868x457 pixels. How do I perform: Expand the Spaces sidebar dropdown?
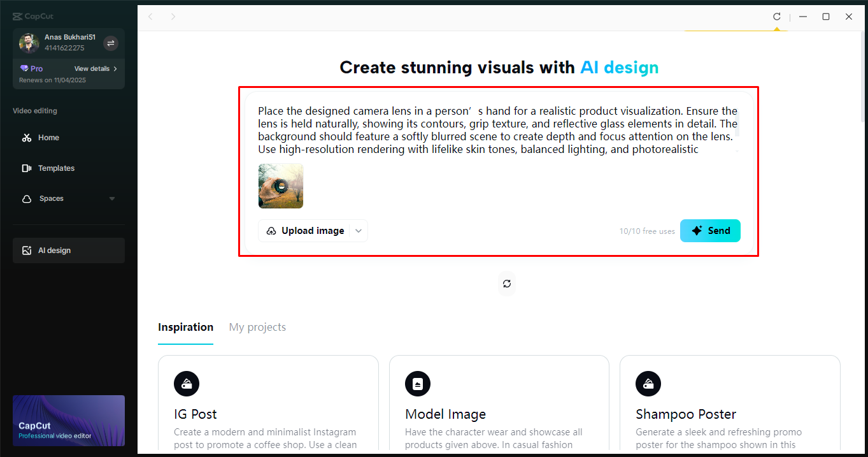[x=112, y=198]
